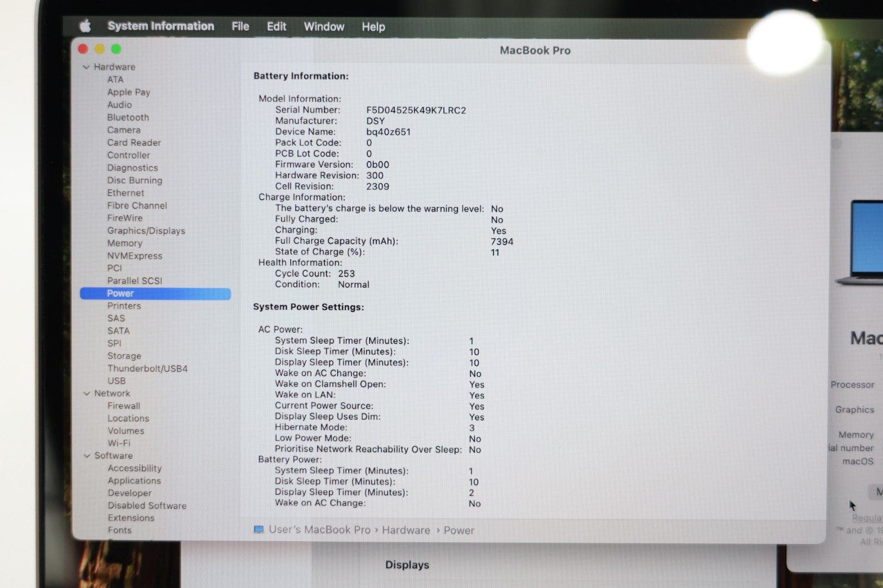The height and width of the screenshot is (588, 883).
Task: Select Applications under Software
Action: 134,480
